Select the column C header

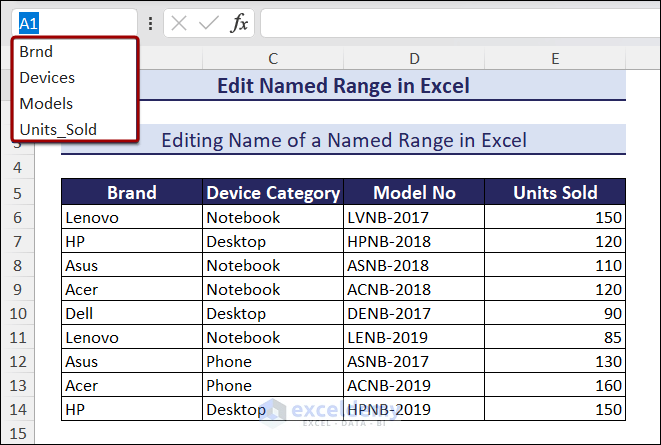pyautogui.click(x=272, y=59)
